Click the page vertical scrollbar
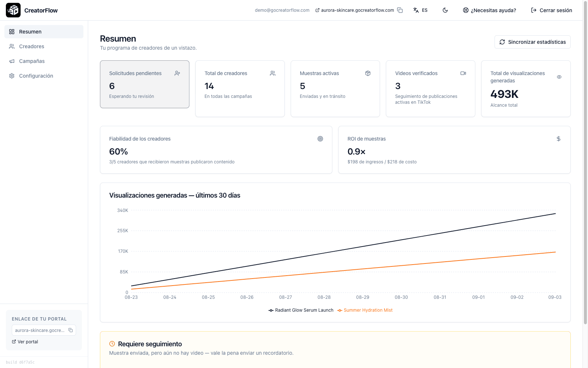The height and width of the screenshot is (368, 588). coord(585,162)
